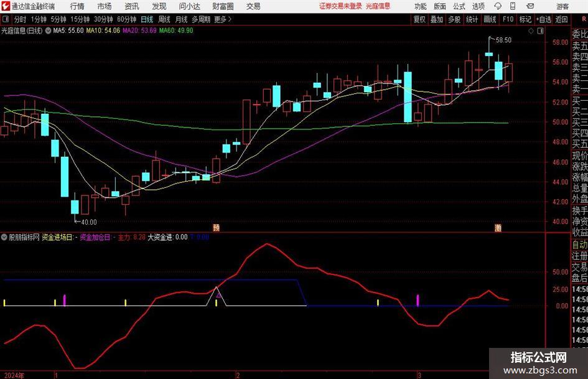Switch to 60分钟 period tab
Image resolution: width=588 pixels, height=379 pixels.
tap(126, 19)
